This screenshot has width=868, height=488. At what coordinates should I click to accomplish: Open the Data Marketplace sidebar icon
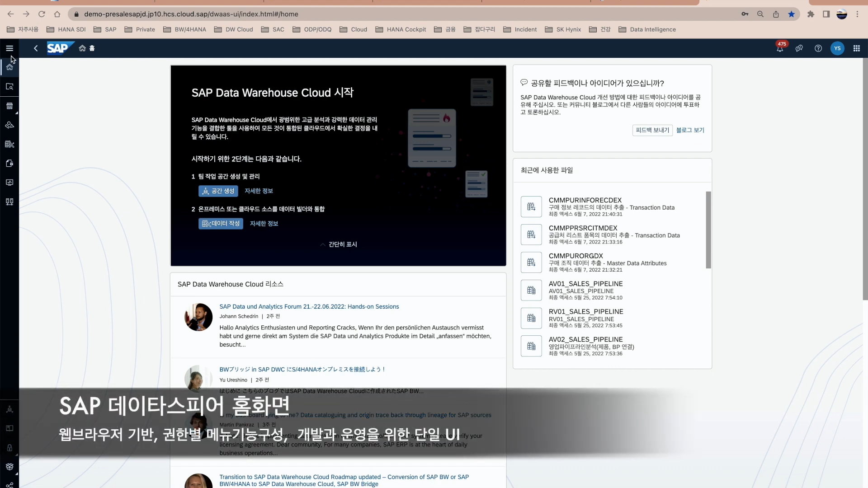coord(9,106)
